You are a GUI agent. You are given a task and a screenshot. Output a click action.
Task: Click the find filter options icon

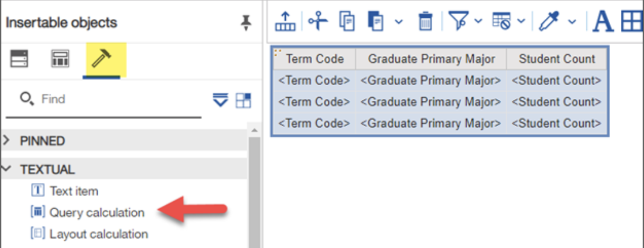pos(221,100)
